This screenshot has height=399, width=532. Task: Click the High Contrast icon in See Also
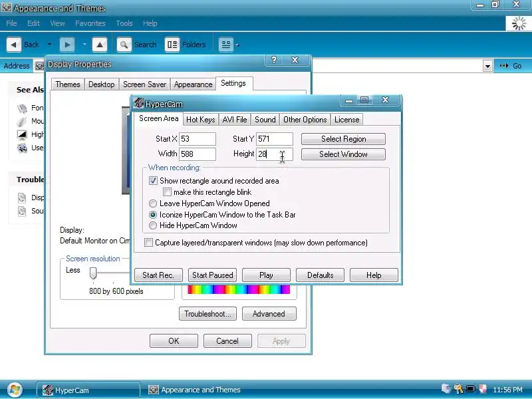[22, 135]
